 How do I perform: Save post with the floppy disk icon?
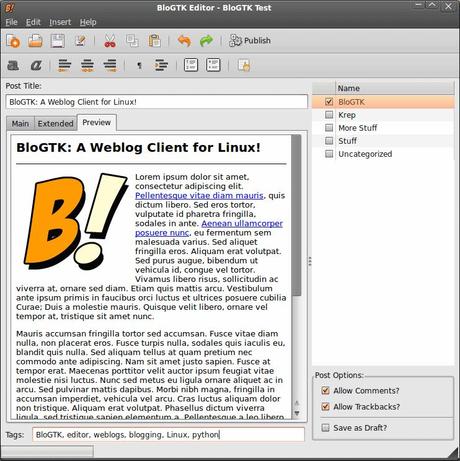(x=57, y=41)
